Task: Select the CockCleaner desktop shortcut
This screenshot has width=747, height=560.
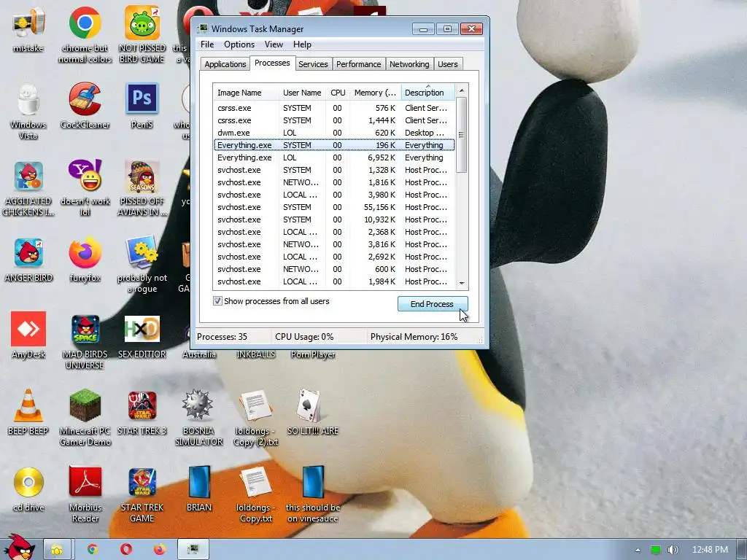Action: coord(85,106)
